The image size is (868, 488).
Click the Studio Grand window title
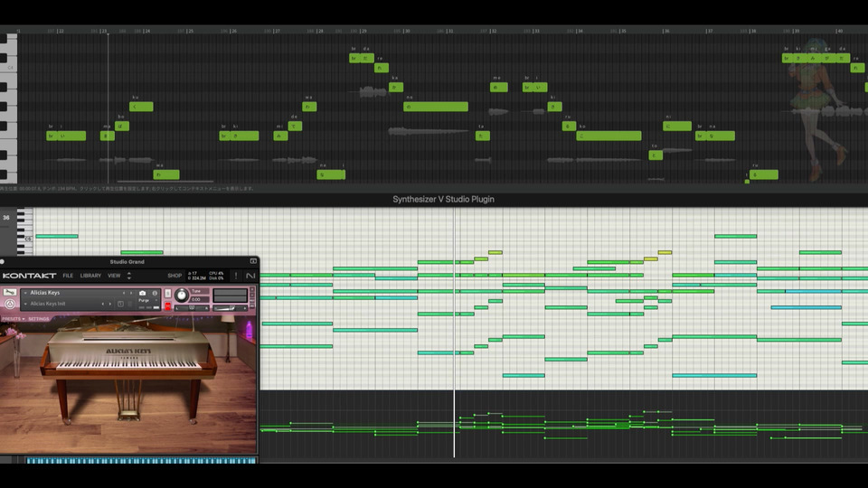click(127, 262)
